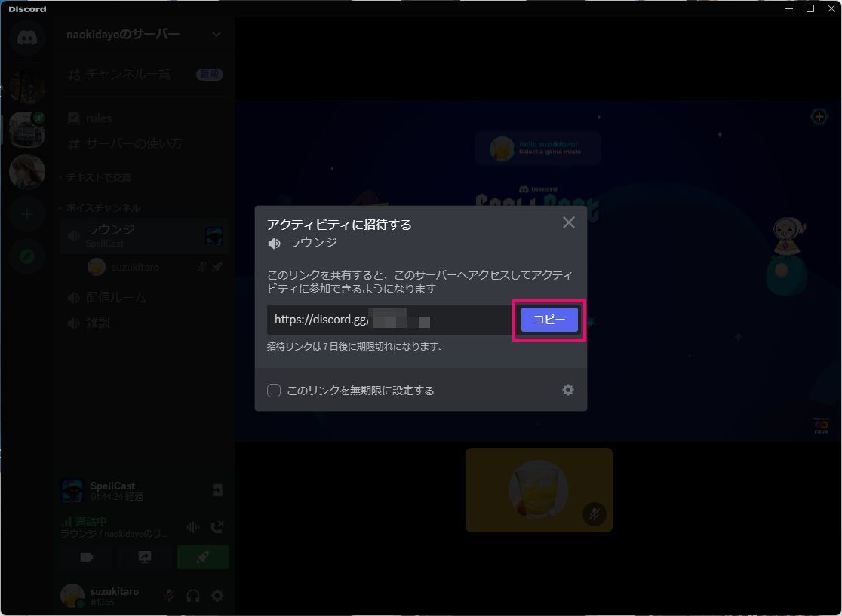Turn on camera button
Viewport: 842px width, 616px height.
[87, 557]
